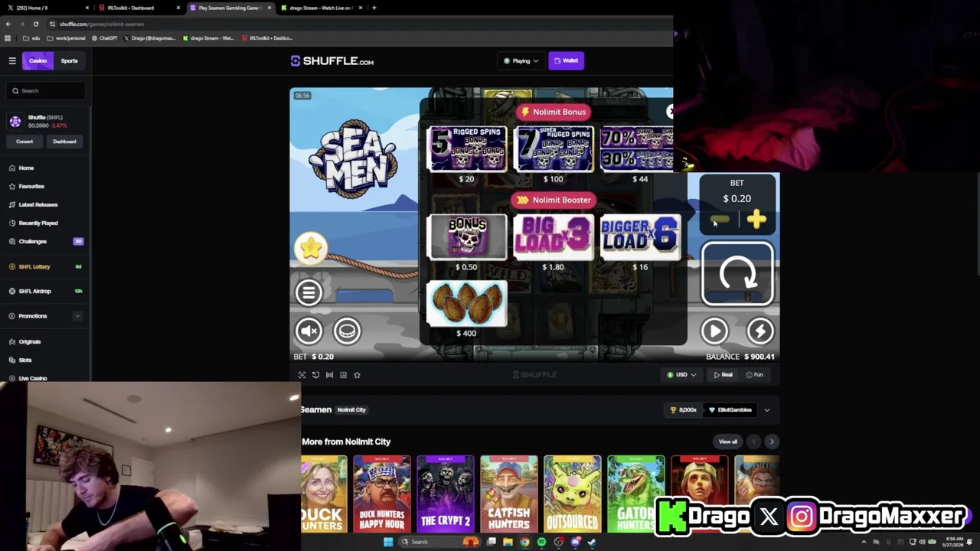Image resolution: width=980 pixels, height=551 pixels.
Task: Open SHFL Airdrop in sidebar
Action: (x=44, y=291)
